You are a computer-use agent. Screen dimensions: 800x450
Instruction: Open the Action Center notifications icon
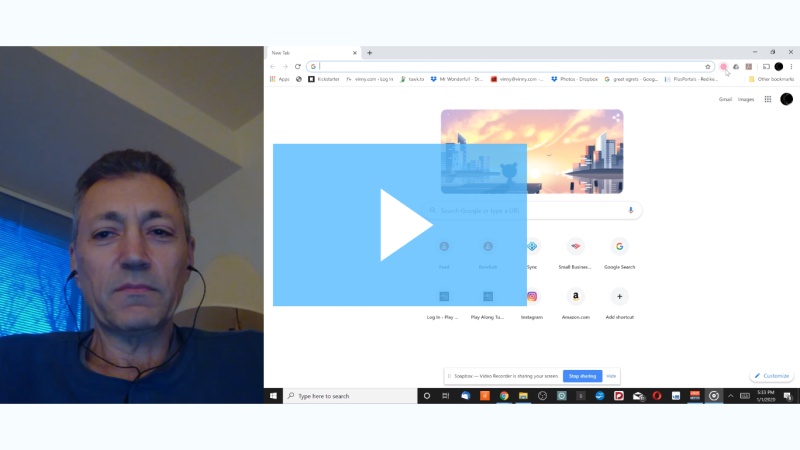coord(788,396)
